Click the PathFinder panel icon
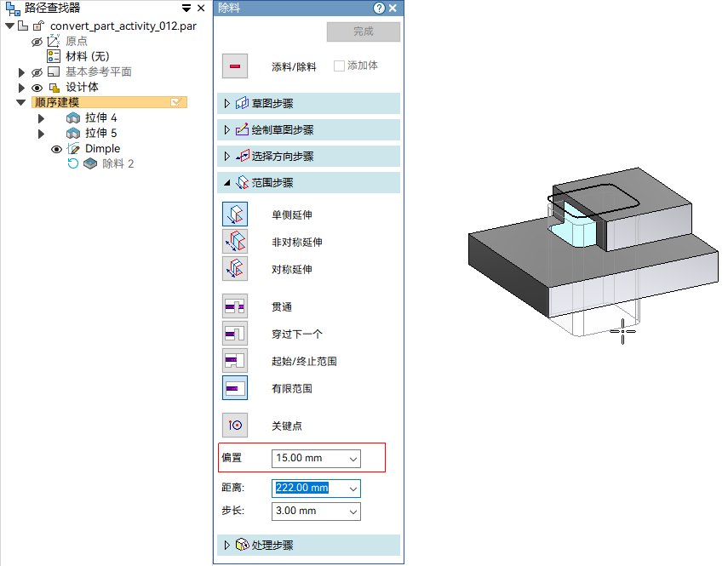 [13, 8]
